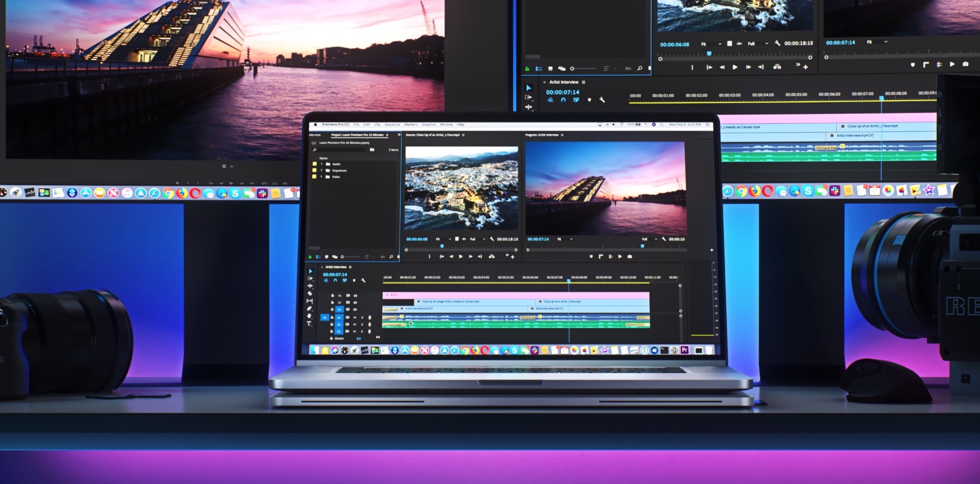This screenshot has width=980, height=484.
Task: Click Insert button in laptop Source monitor
Action: click(x=492, y=256)
